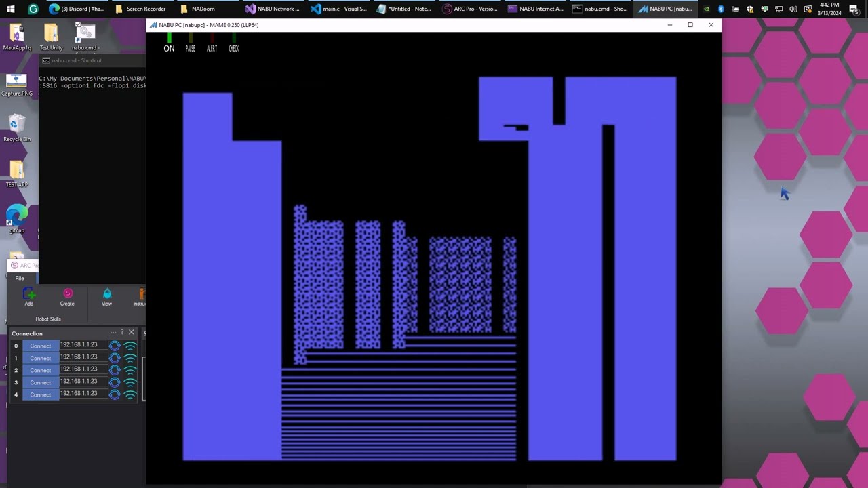Select the Capture.PNG desktop file
The height and width of the screenshot is (488, 868).
click(17, 84)
